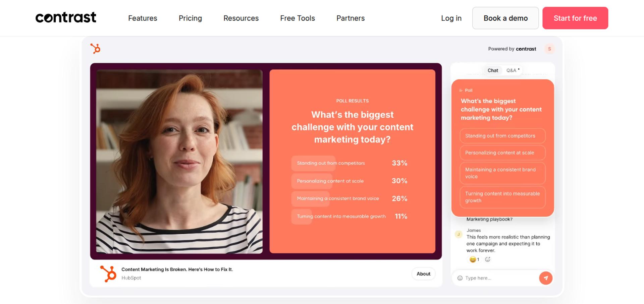Send the chat message with the paper plane icon
Screen dimensions: 644x304
546,278
